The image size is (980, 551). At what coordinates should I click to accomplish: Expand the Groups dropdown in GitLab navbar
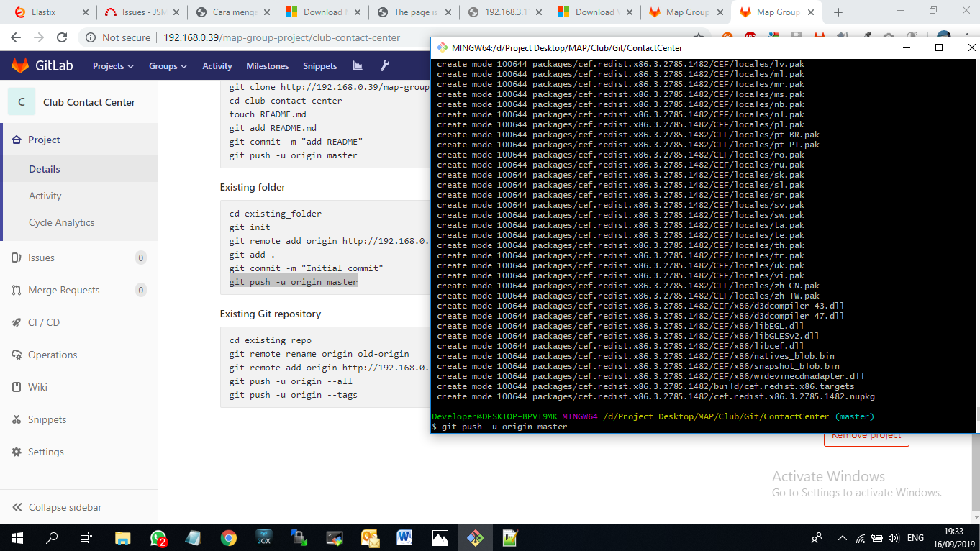(x=168, y=65)
